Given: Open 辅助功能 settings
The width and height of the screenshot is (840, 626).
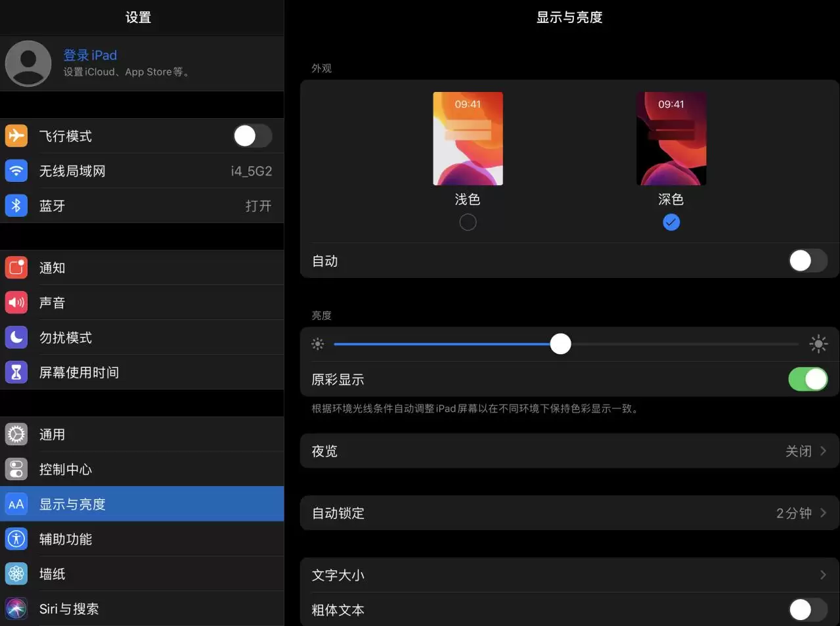Looking at the screenshot, I should click(x=142, y=539).
